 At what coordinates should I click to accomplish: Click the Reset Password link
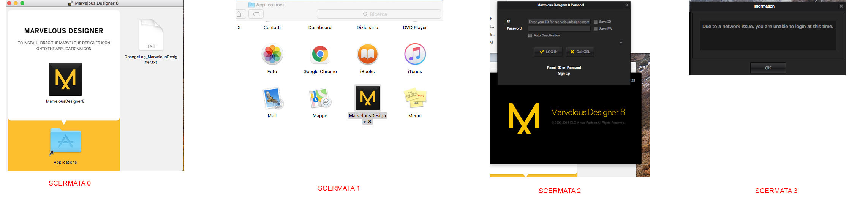coord(574,68)
